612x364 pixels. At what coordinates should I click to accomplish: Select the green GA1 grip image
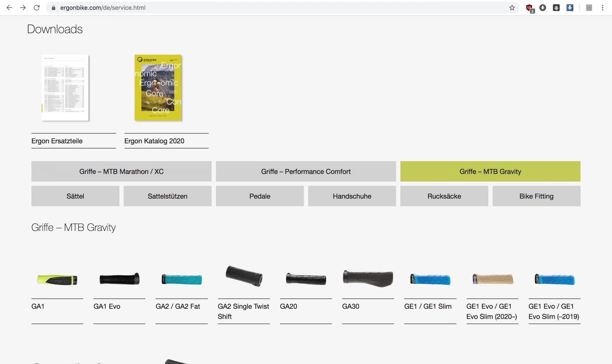[57, 279]
